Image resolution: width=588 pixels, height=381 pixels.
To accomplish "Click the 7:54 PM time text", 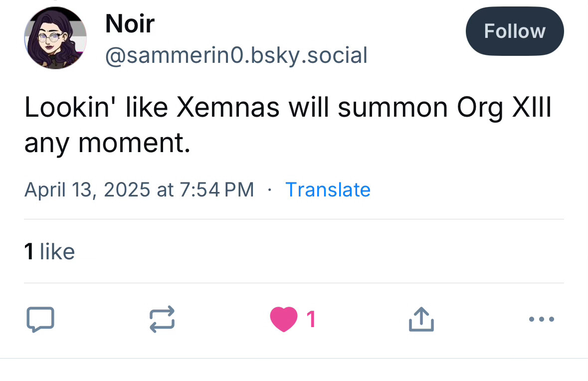I will point(217,190).
